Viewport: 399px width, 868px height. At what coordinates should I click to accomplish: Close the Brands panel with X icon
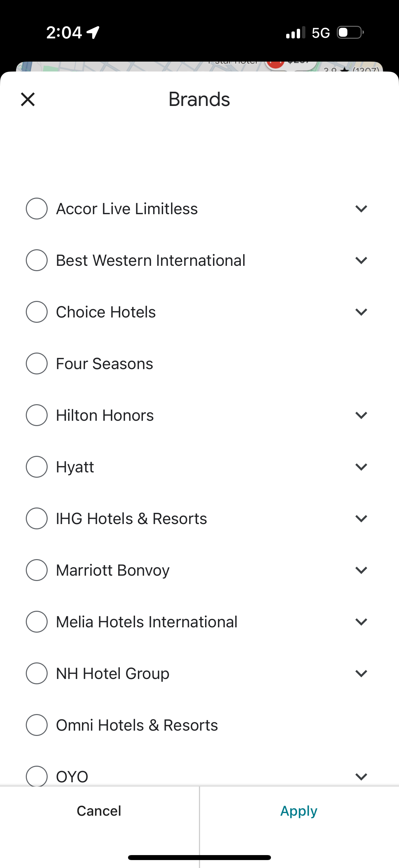tap(27, 99)
